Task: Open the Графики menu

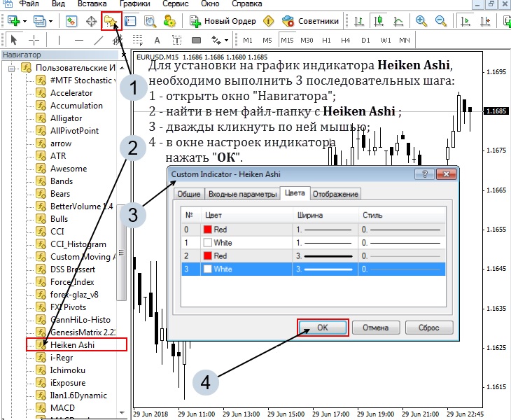Action: [x=135, y=4]
